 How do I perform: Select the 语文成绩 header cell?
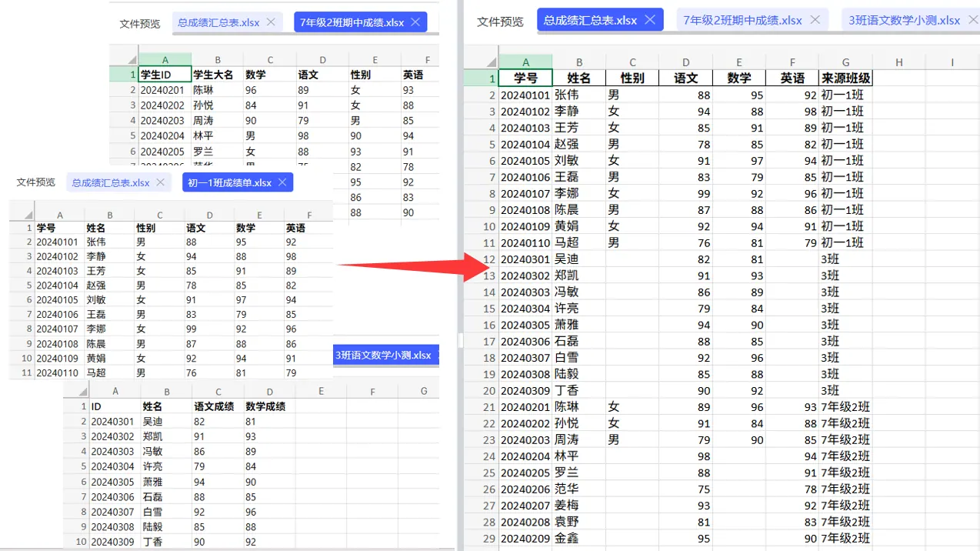click(217, 406)
